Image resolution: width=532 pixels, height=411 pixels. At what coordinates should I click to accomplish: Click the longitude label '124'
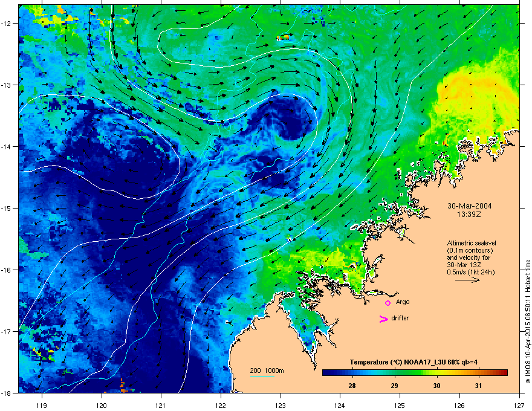click(x=340, y=405)
